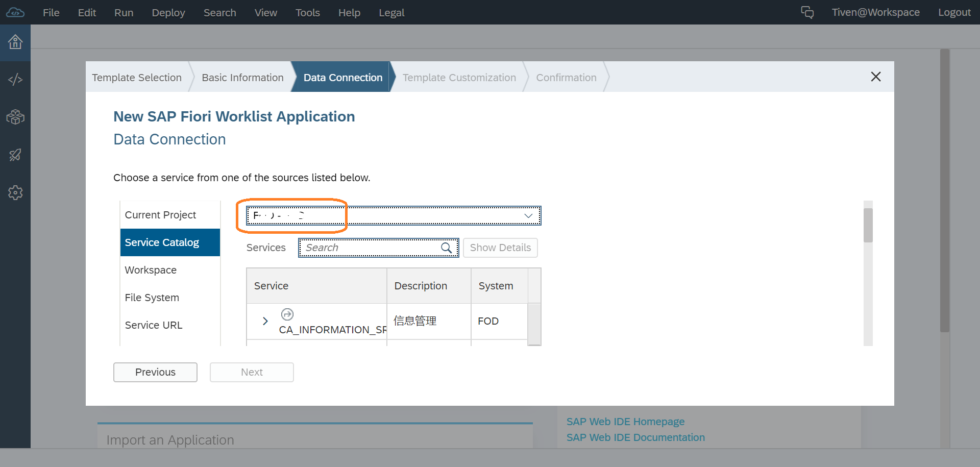The width and height of the screenshot is (980, 467).
Task: Click the CA_INFORMATION_SRV service name
Action: [x=333, y=330]
